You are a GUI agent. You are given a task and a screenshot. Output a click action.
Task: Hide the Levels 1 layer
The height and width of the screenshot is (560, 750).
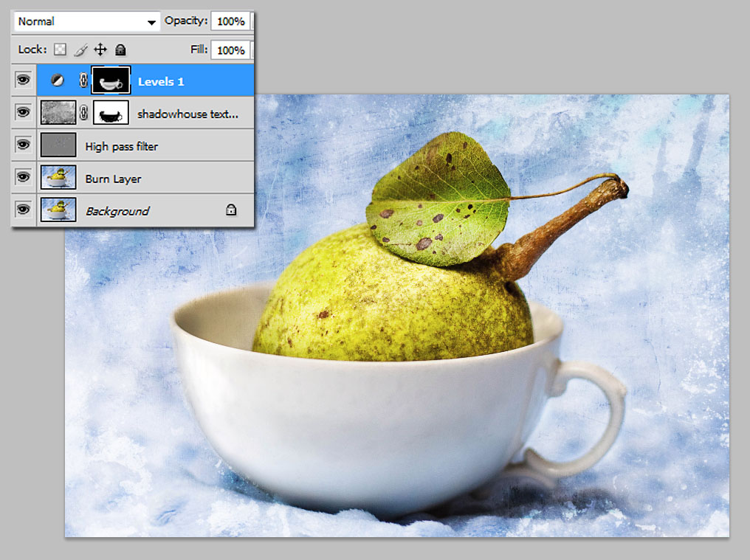pos(23,80)
